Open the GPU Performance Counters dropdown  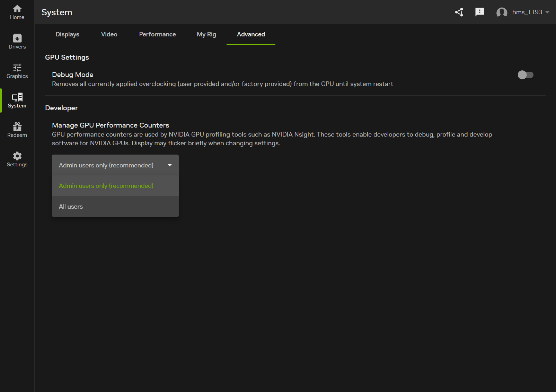[x=115, y=165]
